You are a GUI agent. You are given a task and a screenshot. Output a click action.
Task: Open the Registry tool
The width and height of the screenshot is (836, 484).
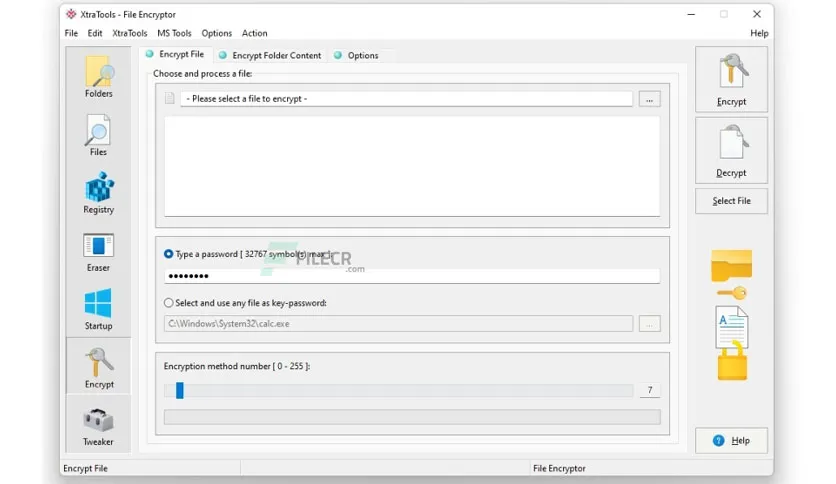pos(99,193)
